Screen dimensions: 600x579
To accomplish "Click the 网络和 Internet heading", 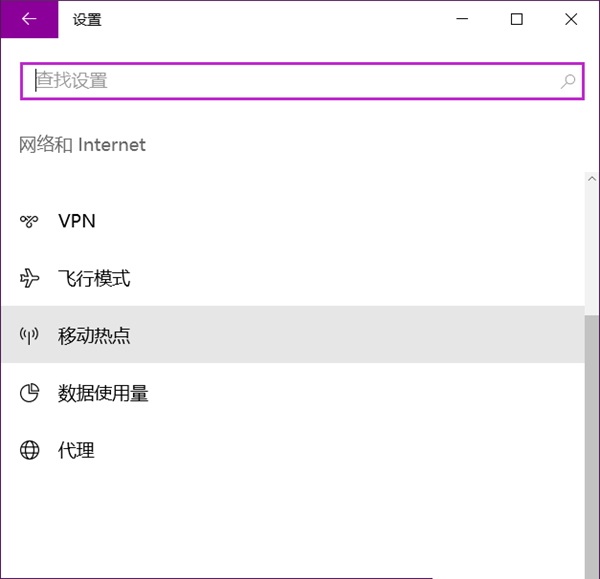I will coord(83,145).
